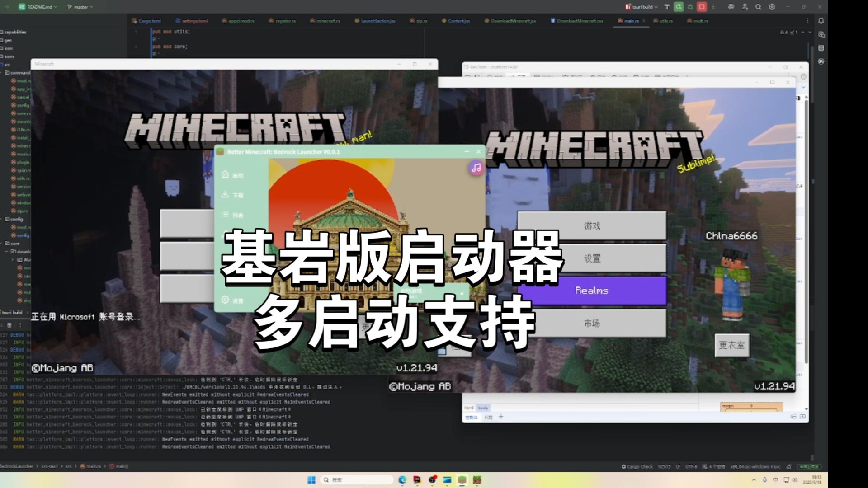This screenshot has width=868, height=488.
Task: Open the database tool window icon
Action: coord(821,48)
